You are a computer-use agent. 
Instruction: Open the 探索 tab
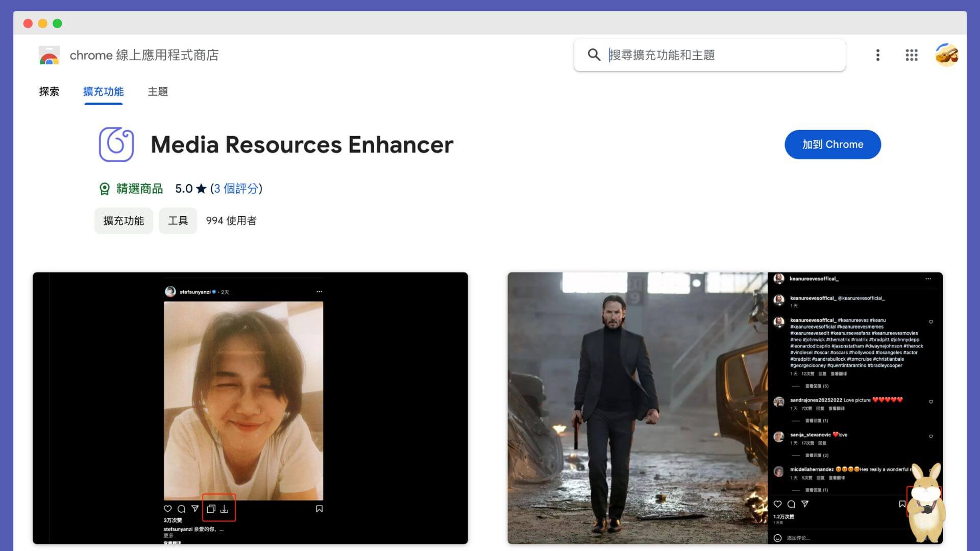(x=49, y=91)
